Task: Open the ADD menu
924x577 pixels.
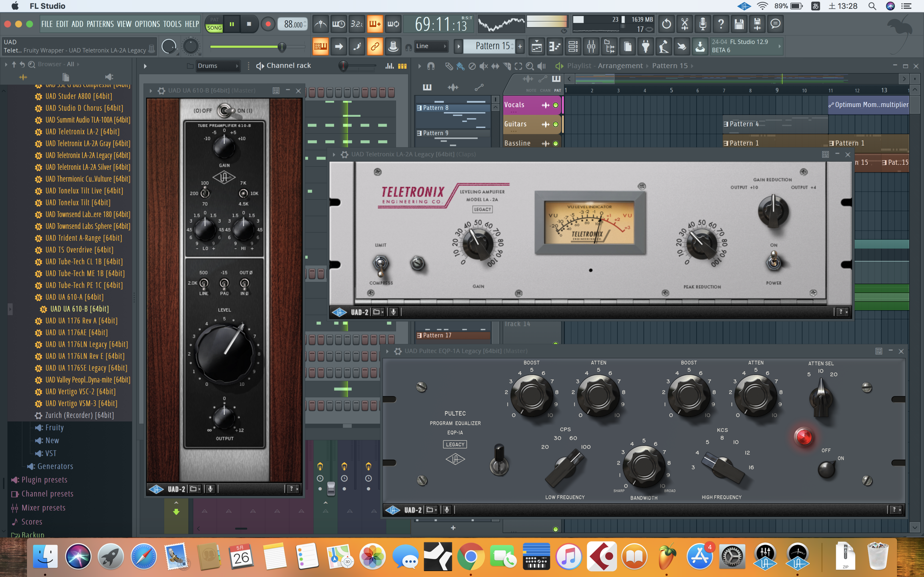Action: [77, 24]
